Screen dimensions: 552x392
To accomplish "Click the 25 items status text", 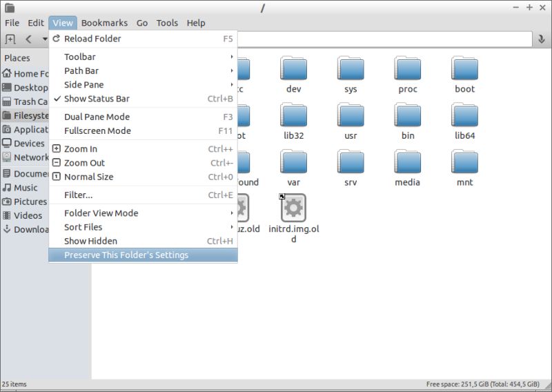I will (x=14, y=384).
